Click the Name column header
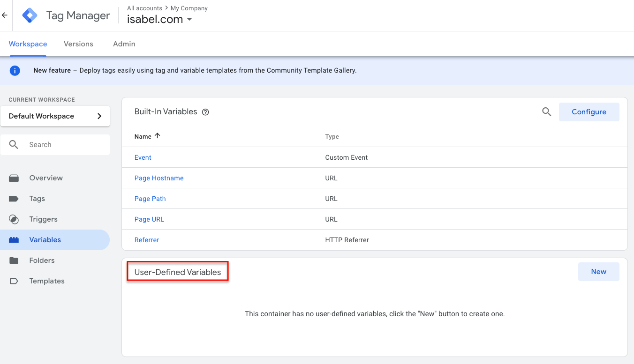 point(143,137)
